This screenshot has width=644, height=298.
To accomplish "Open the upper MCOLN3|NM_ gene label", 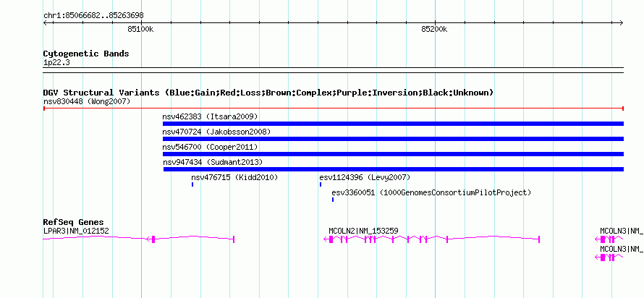I will [622, 231].
